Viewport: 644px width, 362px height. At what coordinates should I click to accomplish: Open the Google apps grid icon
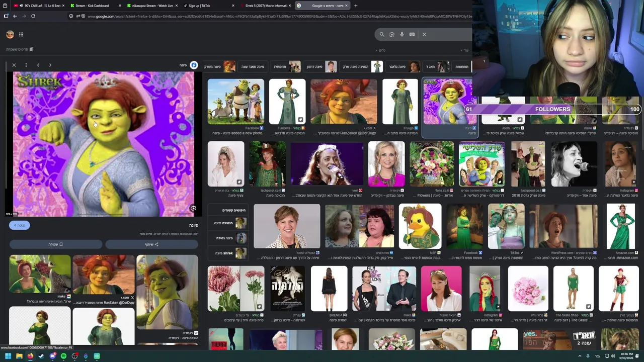21,34
